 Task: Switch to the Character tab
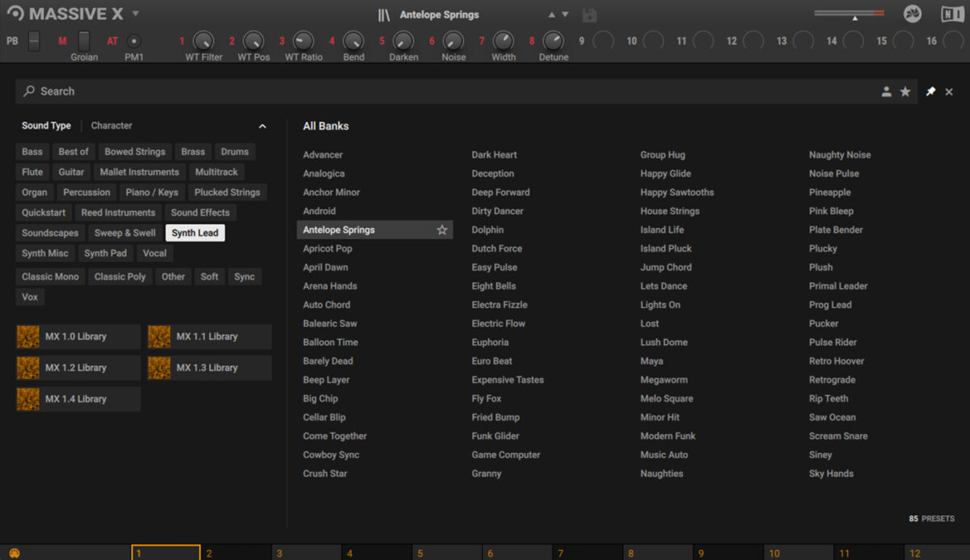click(112, 126)
